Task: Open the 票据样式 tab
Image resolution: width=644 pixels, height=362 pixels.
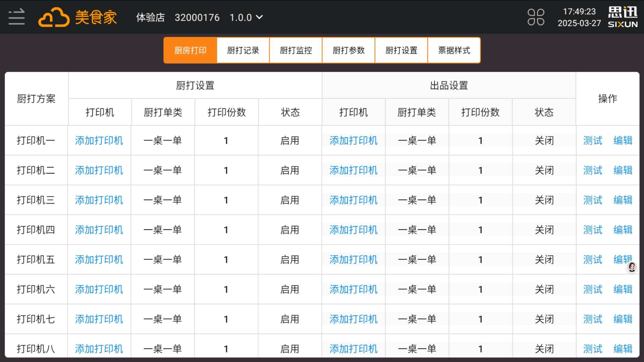Action: coord(454,50)
